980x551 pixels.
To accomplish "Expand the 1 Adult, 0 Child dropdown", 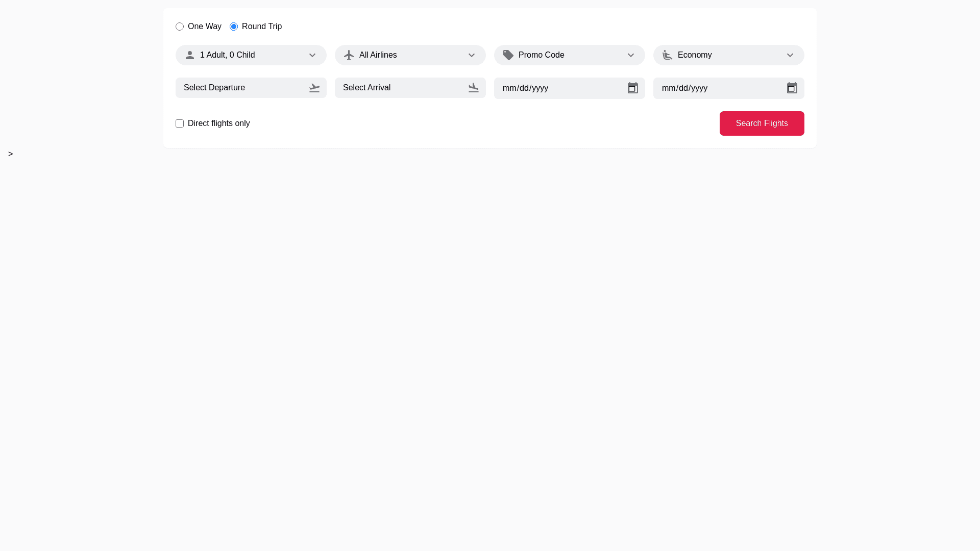I will click(312, 55).
